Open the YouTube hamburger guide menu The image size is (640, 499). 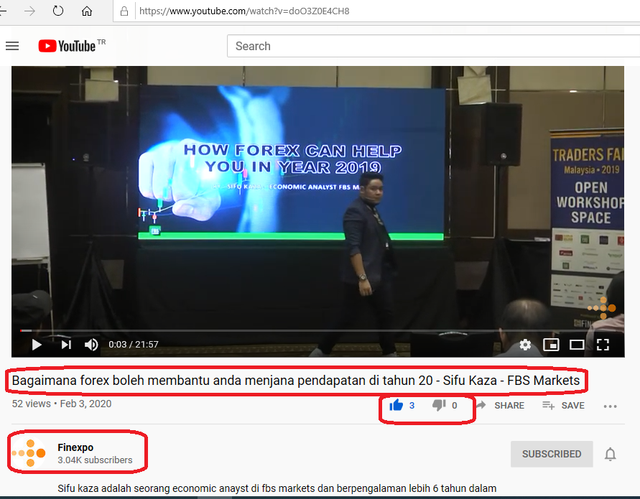[12, 46]
